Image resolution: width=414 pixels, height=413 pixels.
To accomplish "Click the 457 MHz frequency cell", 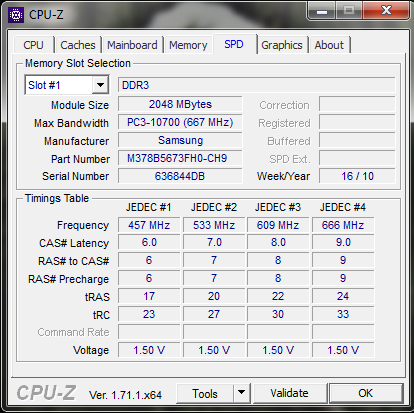I will click(x=149, y=225).
